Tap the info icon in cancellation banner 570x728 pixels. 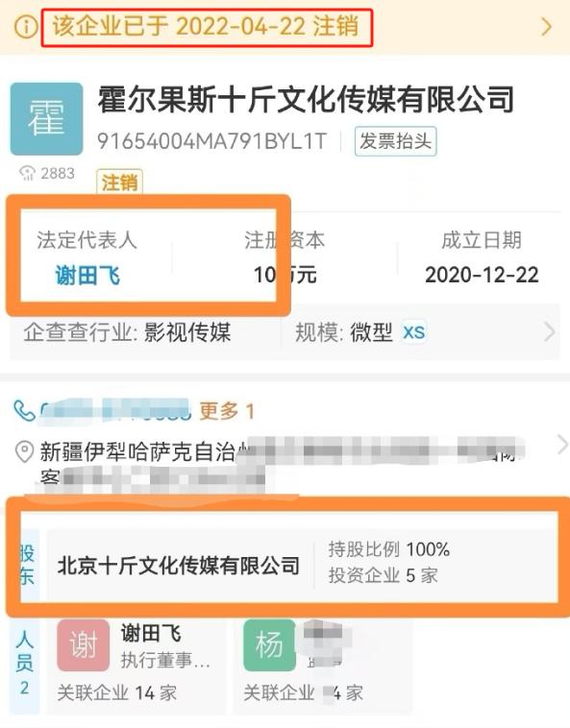(26, 27)
